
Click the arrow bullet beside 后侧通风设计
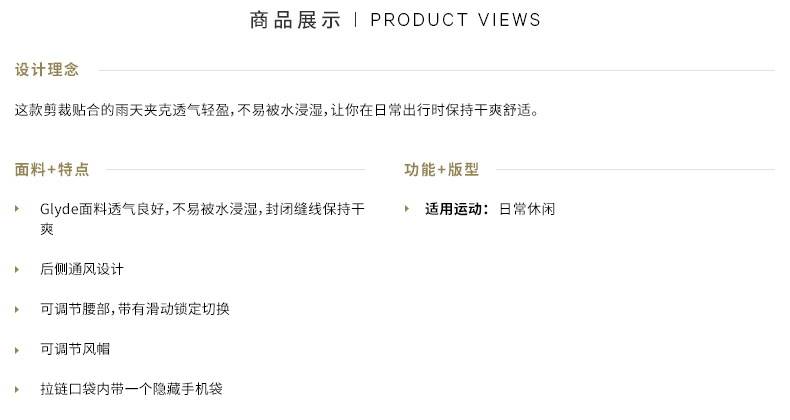click(x=17, y=269)
